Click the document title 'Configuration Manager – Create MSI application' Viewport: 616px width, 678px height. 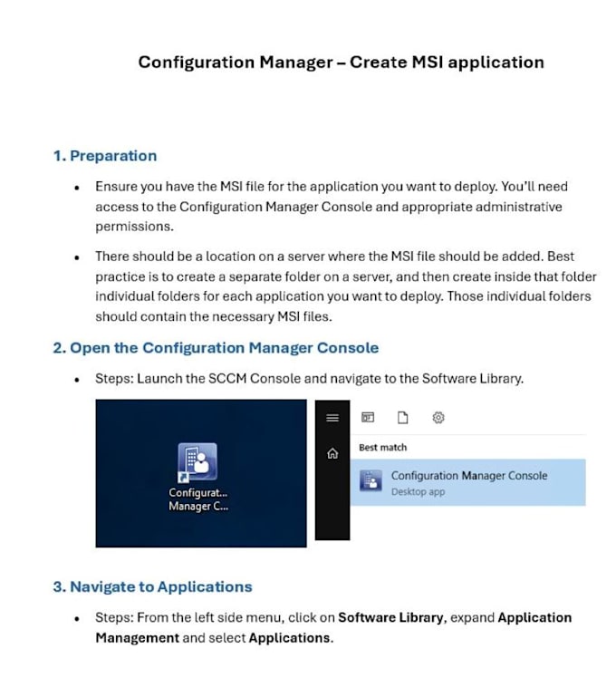coord(342,63)
